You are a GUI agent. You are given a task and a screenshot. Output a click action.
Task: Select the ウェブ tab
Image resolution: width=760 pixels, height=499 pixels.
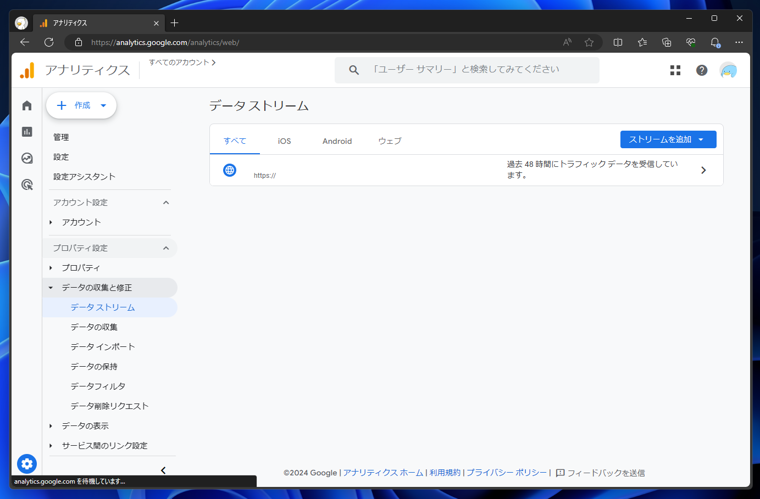390,141
